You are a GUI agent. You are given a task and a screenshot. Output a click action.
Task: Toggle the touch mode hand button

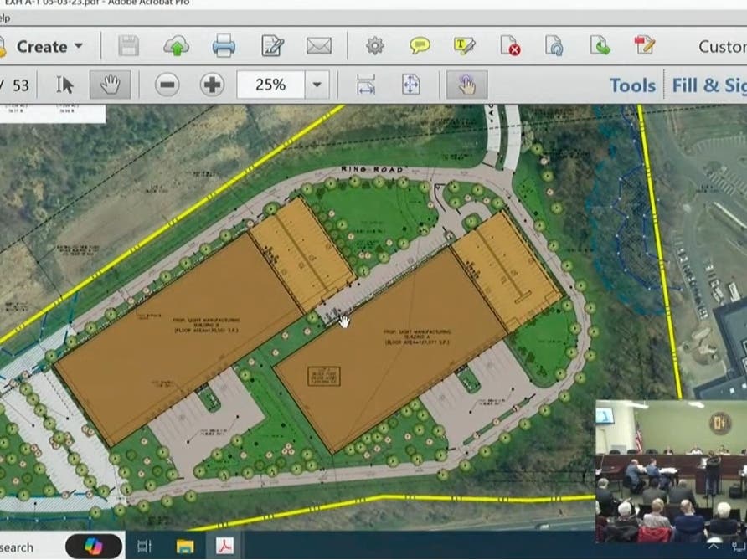[466, 85]
